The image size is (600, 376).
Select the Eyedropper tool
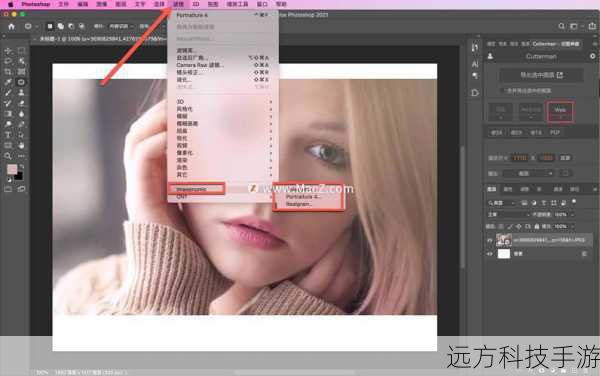tap(8, 82)
